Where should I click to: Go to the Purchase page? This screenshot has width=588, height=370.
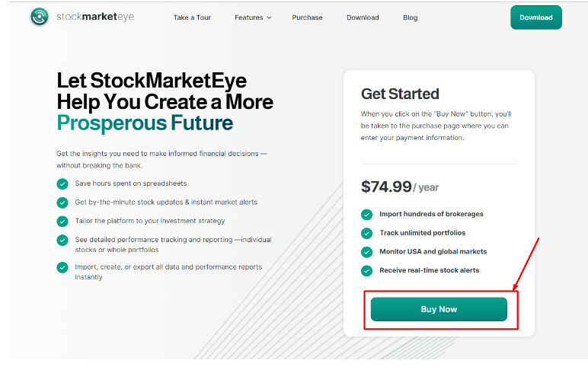pos(307,18)
